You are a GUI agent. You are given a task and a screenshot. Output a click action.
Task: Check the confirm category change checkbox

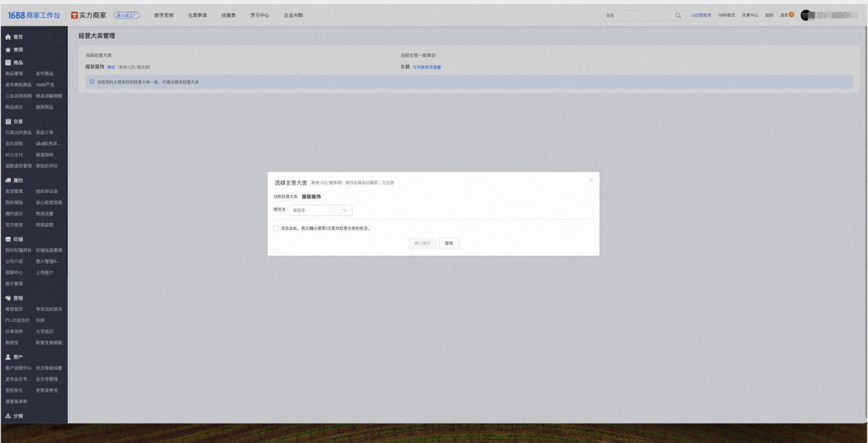[x=275, y=228]
